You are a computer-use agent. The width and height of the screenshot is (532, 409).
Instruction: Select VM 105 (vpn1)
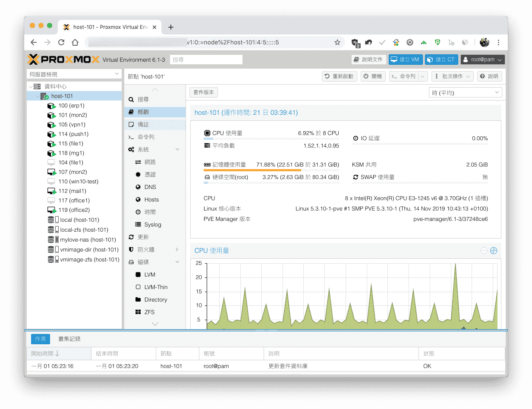click(72, 125)
